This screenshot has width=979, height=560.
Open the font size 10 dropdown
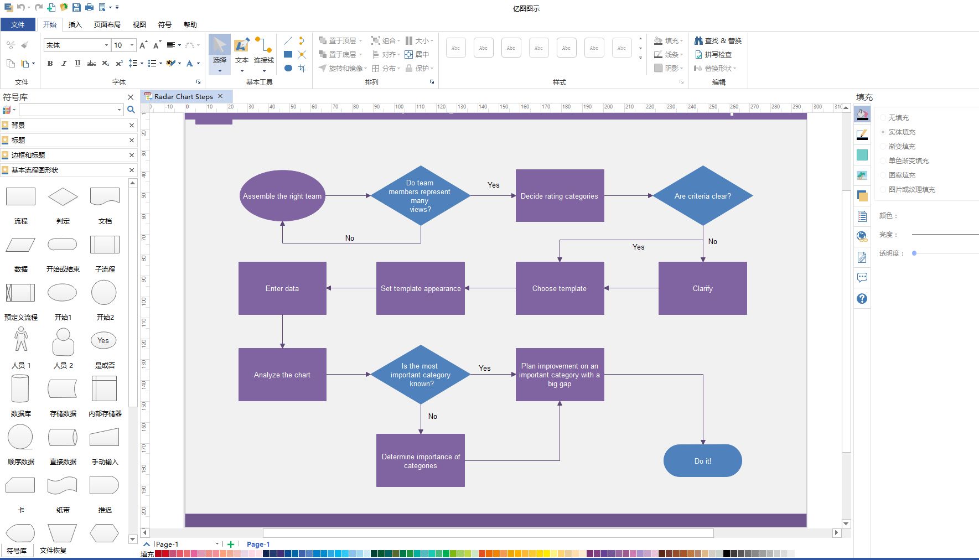tap(132, 45)
